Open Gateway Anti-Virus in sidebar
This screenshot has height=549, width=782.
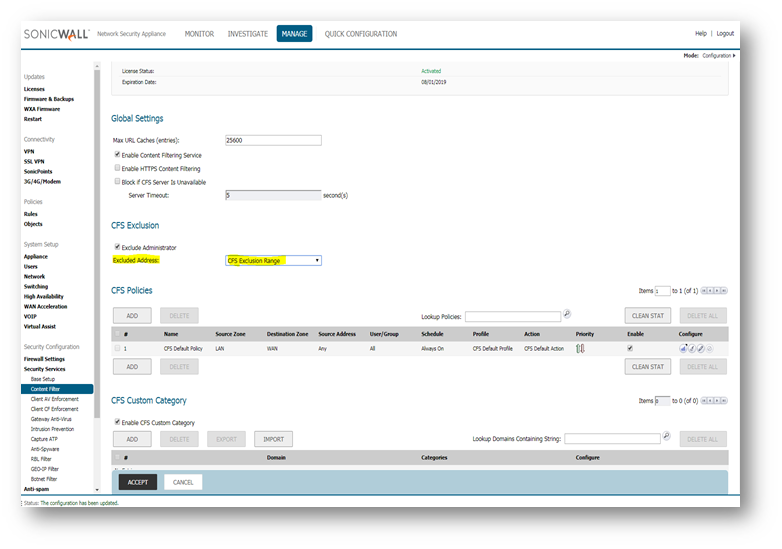[51, 419]
